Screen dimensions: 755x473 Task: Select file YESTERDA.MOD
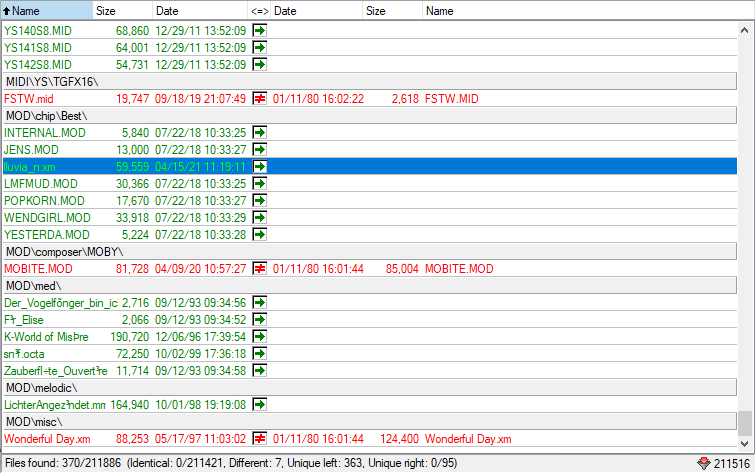click(x=47, y=235)
